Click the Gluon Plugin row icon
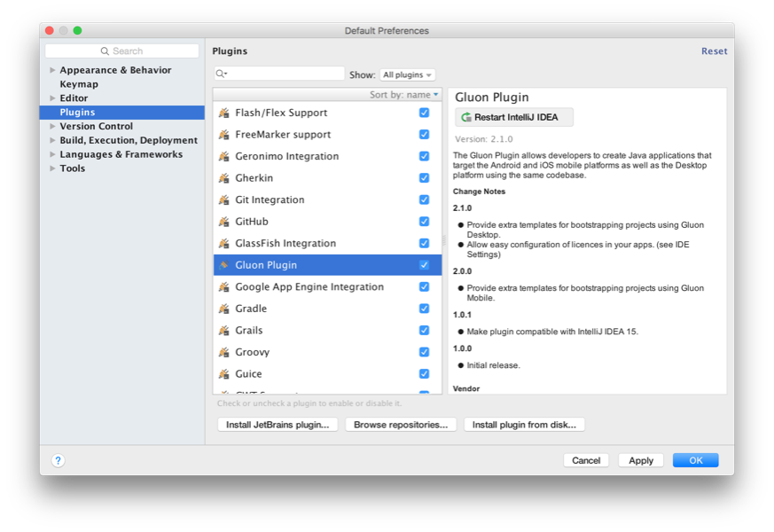The height and width of the screenshot is (532, 774). tap(224, 265)
